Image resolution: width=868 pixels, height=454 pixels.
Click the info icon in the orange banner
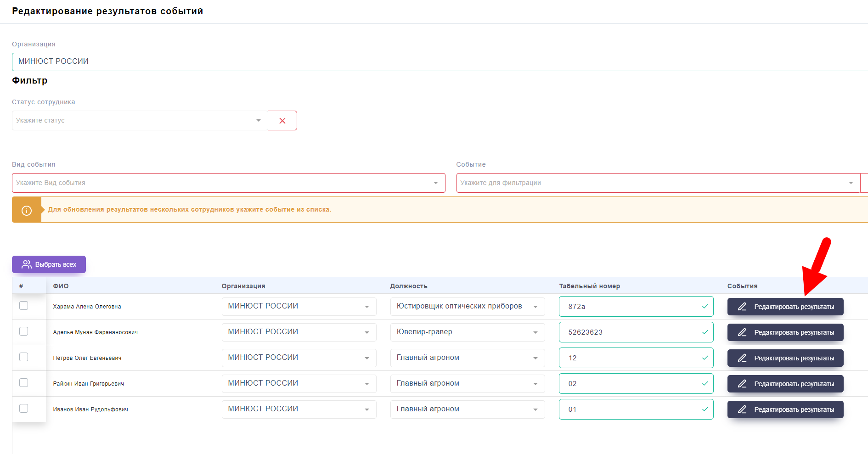(x=27, y=210)
